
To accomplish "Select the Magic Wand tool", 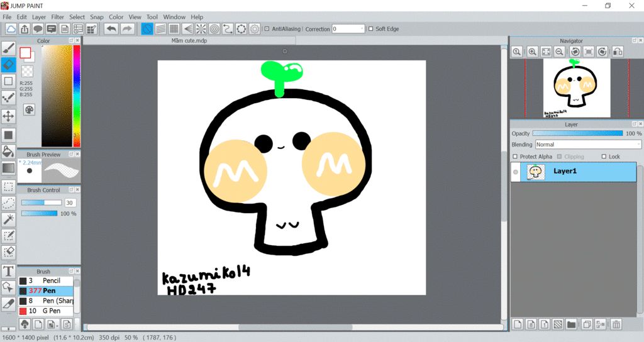I will (8, 219).
